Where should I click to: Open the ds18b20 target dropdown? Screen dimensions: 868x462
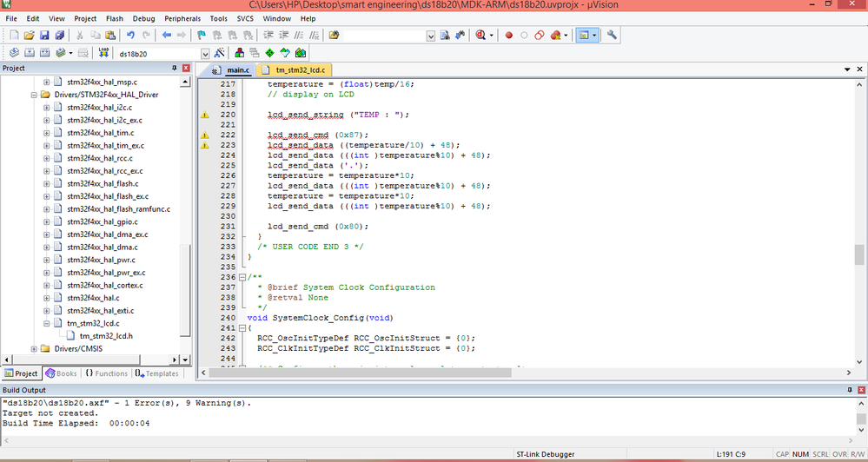pyautogui.click(x=205, y=54)
